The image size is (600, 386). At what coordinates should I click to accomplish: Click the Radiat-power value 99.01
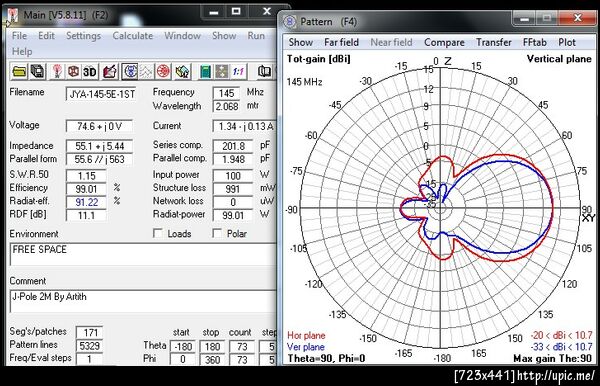coord(233,215)
